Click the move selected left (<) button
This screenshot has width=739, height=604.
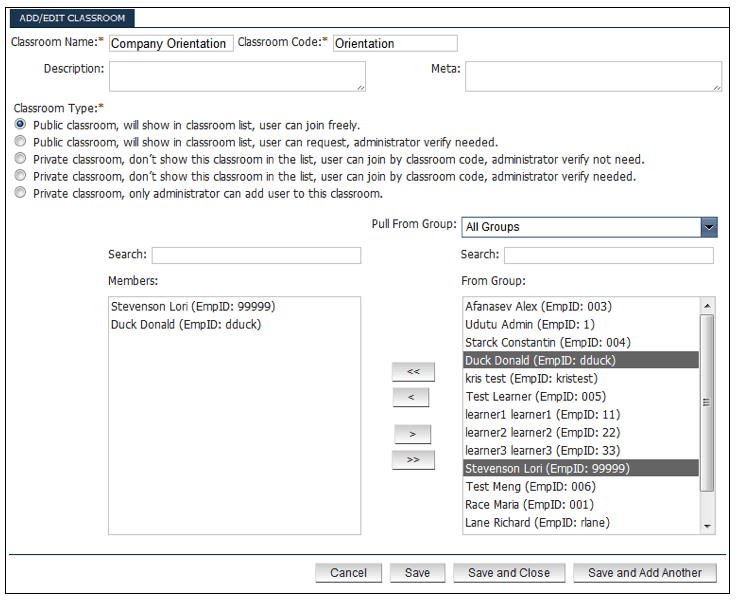click(x=413, y=397)
